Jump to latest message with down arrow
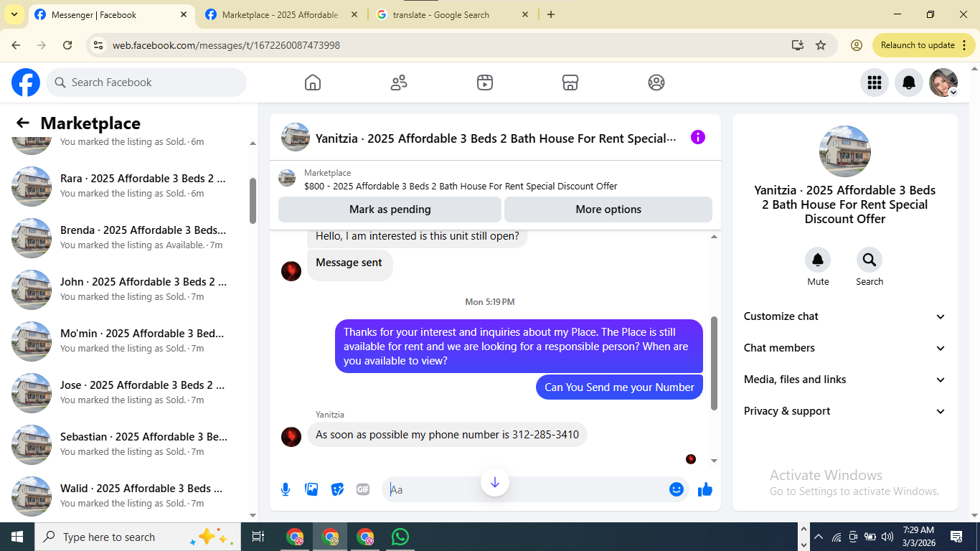This screenshot has height=551, width=980. tap(495, 482)
